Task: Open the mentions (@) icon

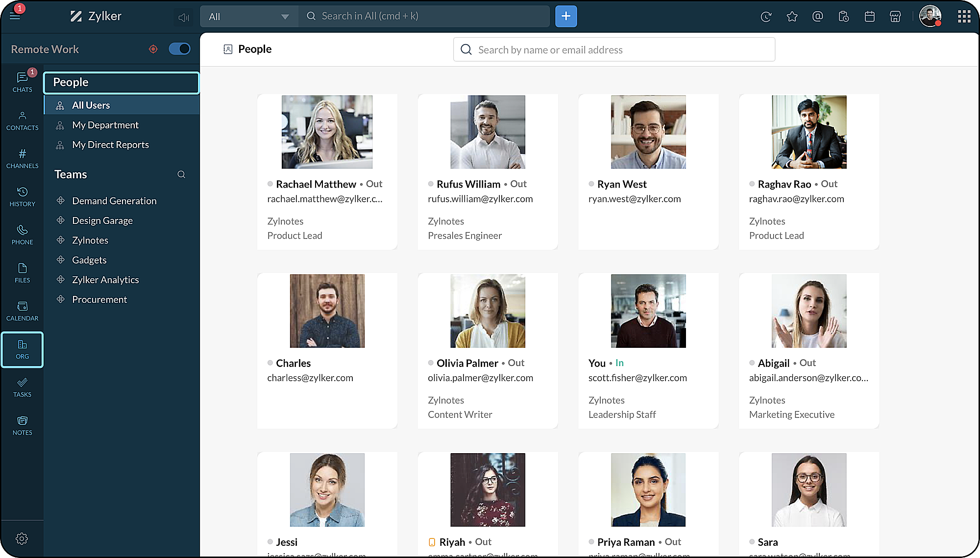Action: (x=817, y=17)
